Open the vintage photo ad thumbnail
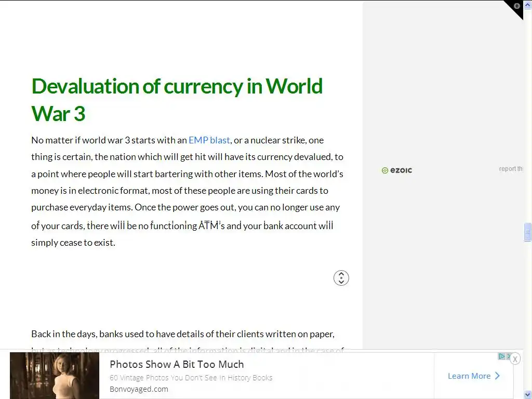Image resolution: width=532 pixels, height=399 pixels. tap(55, 376)
